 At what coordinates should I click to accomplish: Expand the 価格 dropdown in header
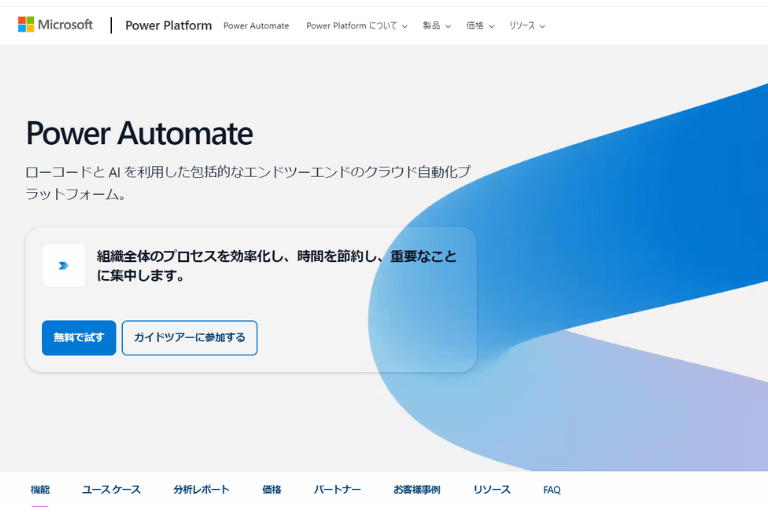click(480, 25)
